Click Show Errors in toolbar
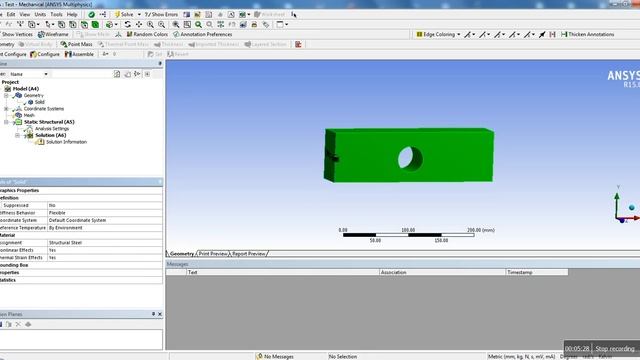 pyautogui.click(x=161, y=14)
